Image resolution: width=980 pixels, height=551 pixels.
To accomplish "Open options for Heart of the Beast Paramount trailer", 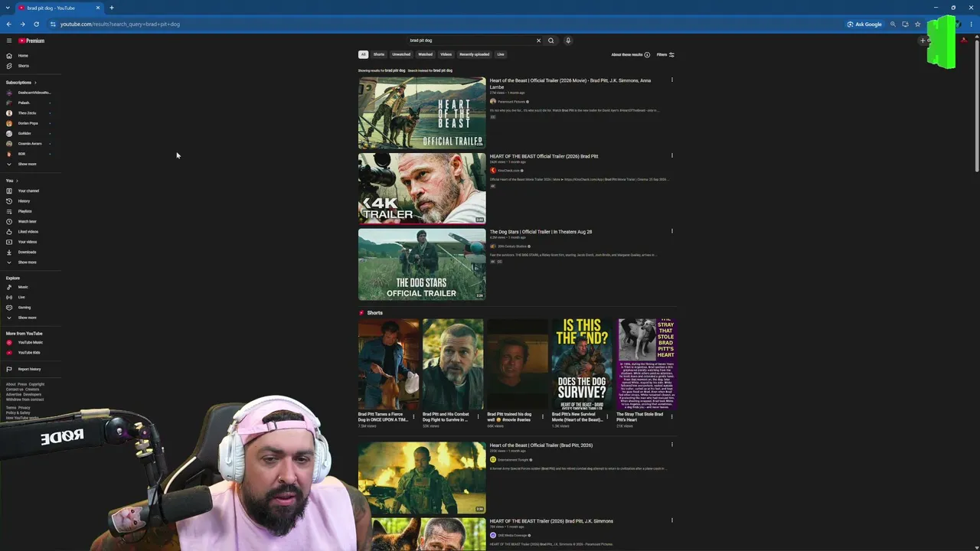I will click(x=672, y=80).
